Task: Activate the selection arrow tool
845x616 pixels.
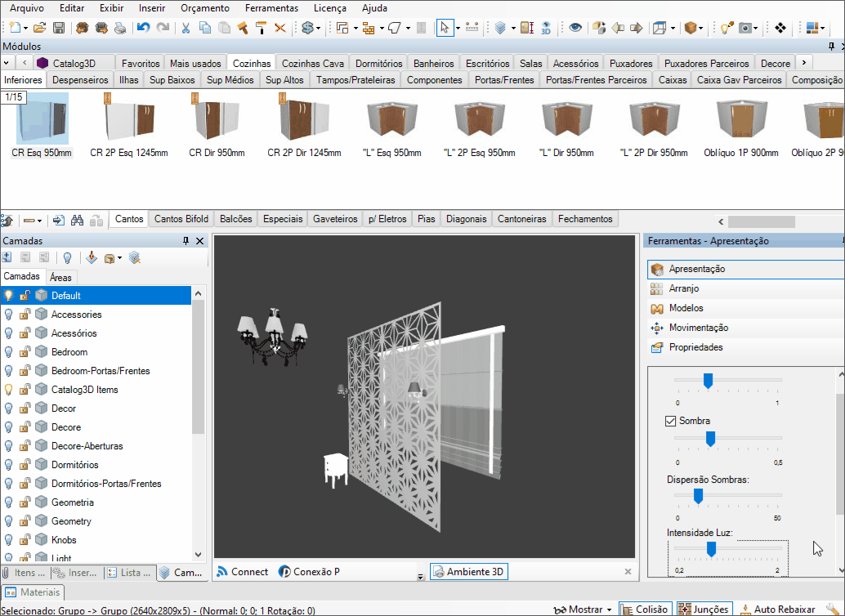Action: [x=445, y=28]
